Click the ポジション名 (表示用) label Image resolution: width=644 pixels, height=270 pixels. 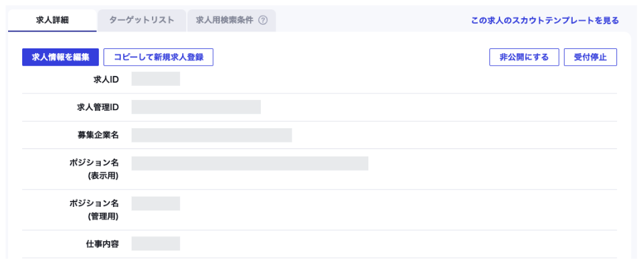tap(94, 169)
